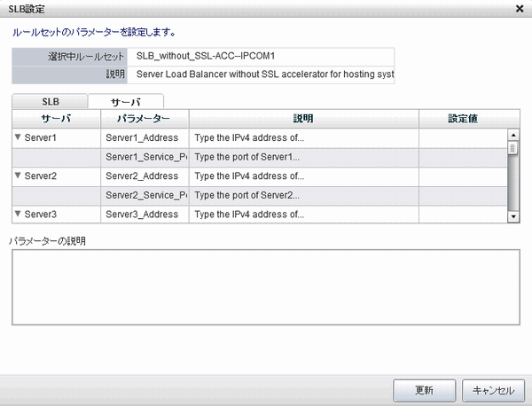
Task: Click the 設定値 column header
Action: [x=469, y=119]
